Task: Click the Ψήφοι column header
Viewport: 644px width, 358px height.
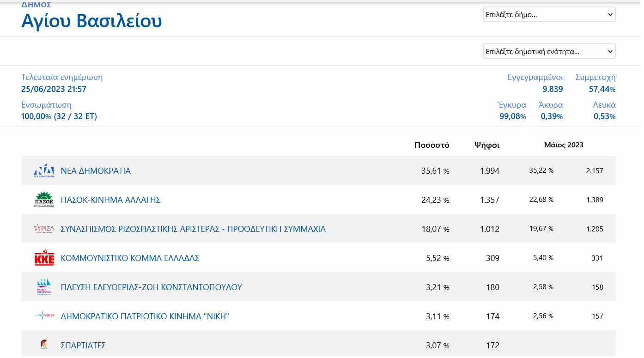Action: tap(486, 145)
